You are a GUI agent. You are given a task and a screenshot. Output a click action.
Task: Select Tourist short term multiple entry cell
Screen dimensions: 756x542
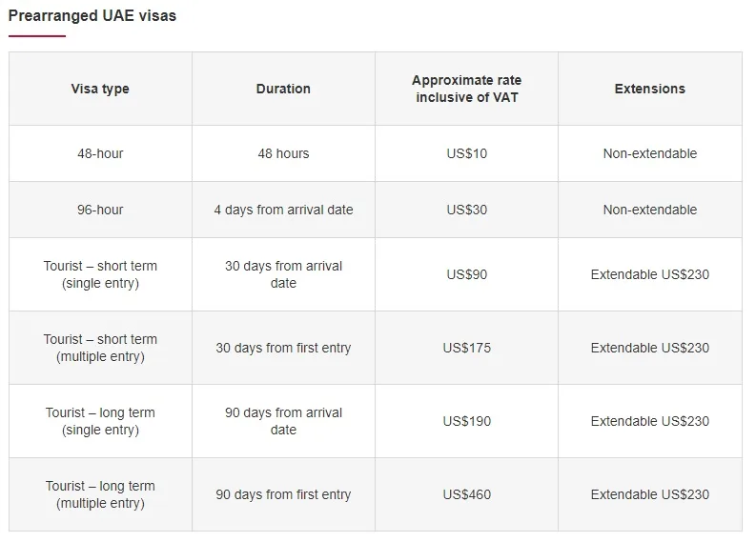[100, 348]
